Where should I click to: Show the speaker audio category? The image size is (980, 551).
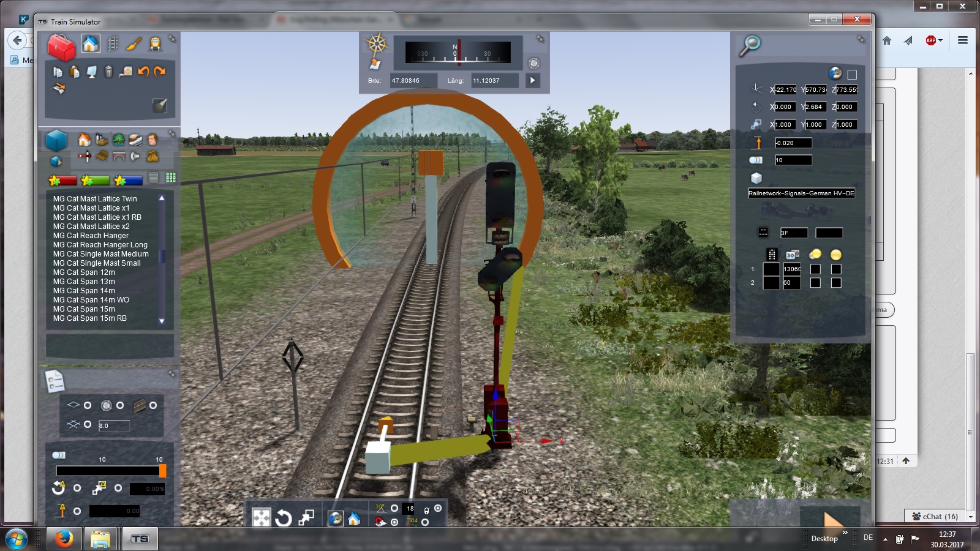coord(135,157)
